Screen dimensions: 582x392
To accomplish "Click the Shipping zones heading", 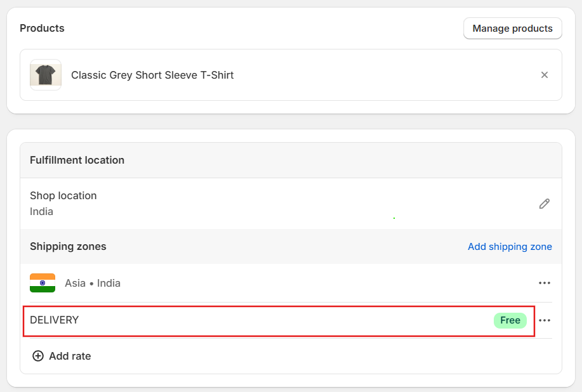I will point(68,246).
